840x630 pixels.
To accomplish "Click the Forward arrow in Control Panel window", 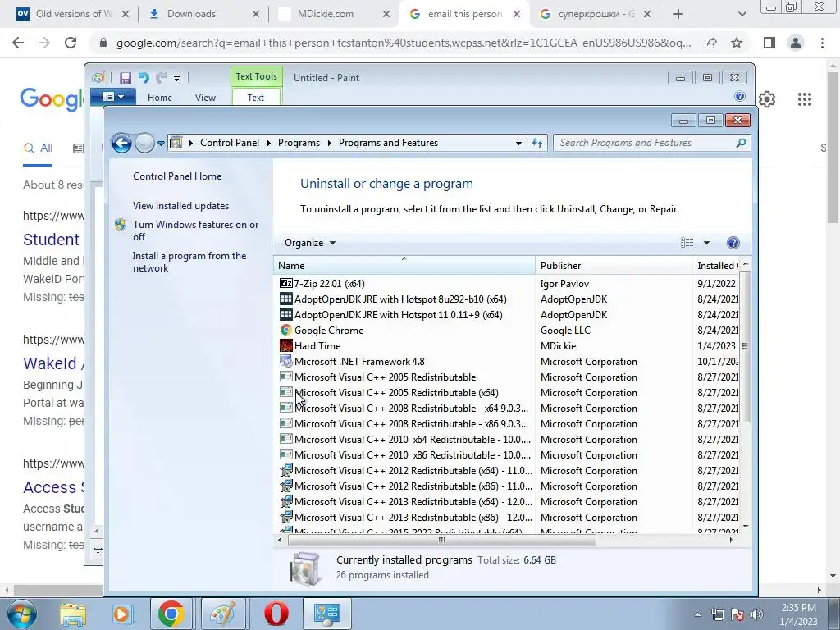I will [144, 143].
